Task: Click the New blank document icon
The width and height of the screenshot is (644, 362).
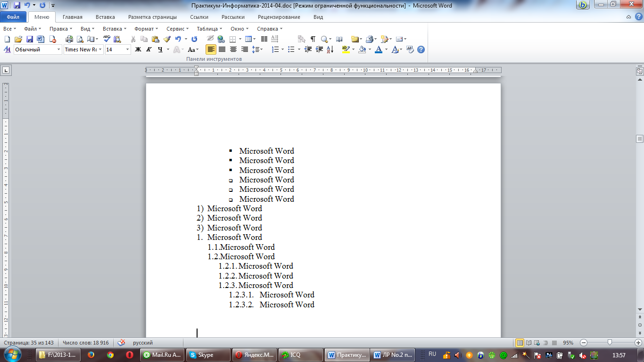Action: click(7, 39)
